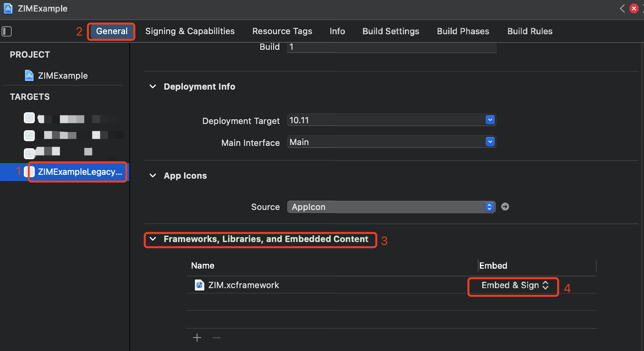Click the ZIM.xcframework file icon
644x351 pixels.
point(199,285)
